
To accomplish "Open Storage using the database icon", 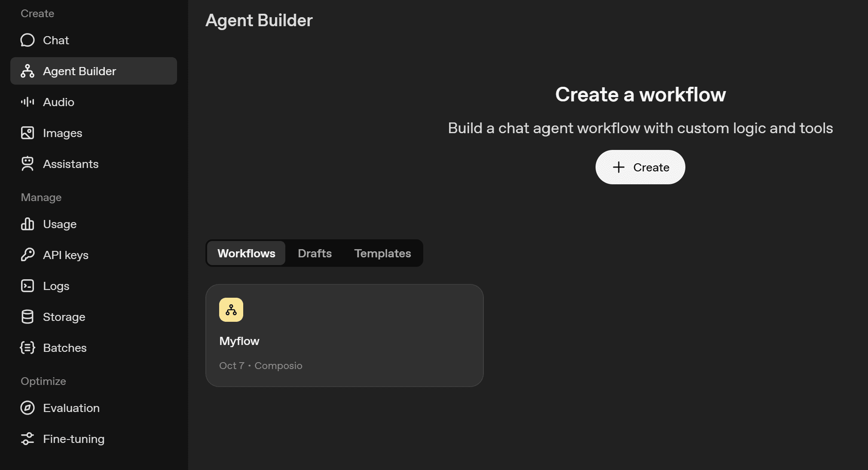I will click(28, 317).
